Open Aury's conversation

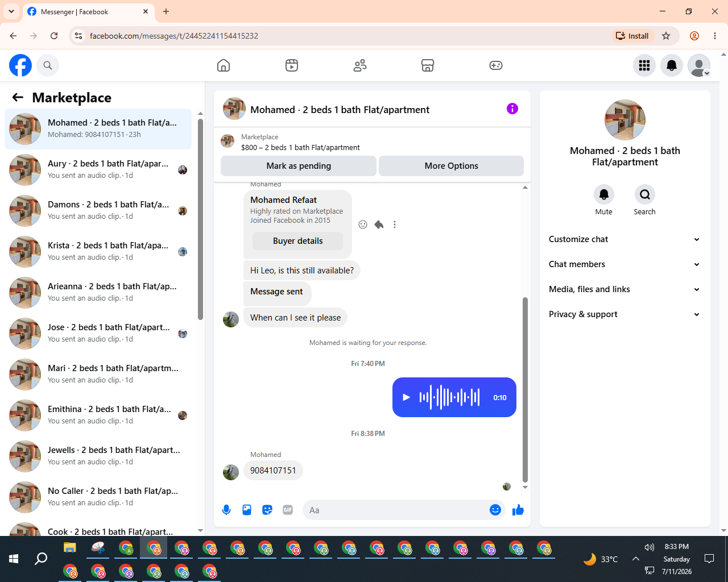tap(98, 170)
